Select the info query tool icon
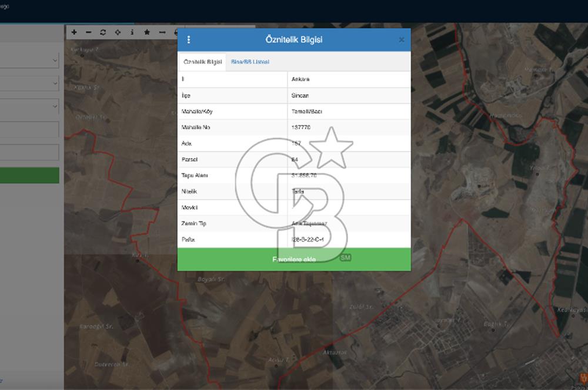588x390 pixels. (x=132, y=32)
